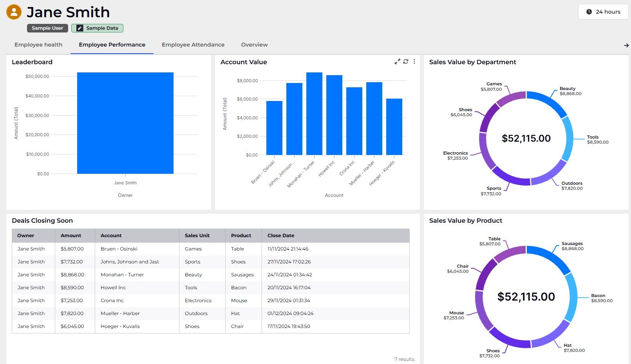Click the Shoes $6,045.00 label in department chart
The height and width of the screenshot is (364, 631).
[461, 112]
